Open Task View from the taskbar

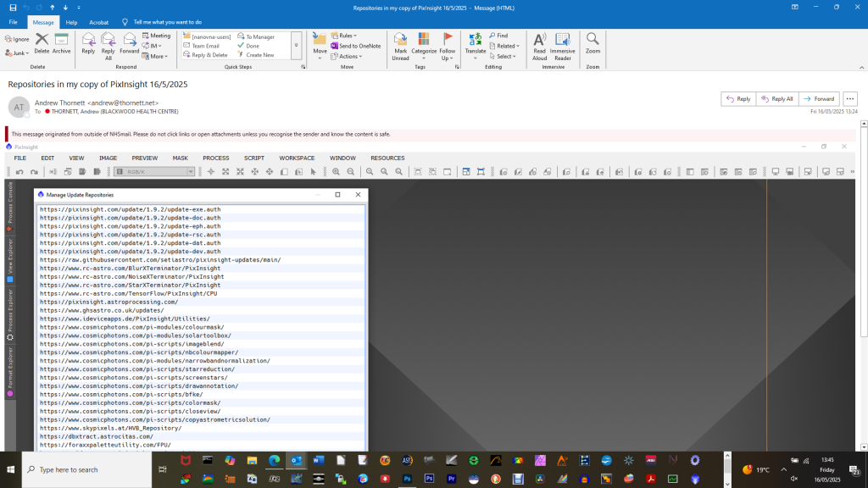[163, 469]
